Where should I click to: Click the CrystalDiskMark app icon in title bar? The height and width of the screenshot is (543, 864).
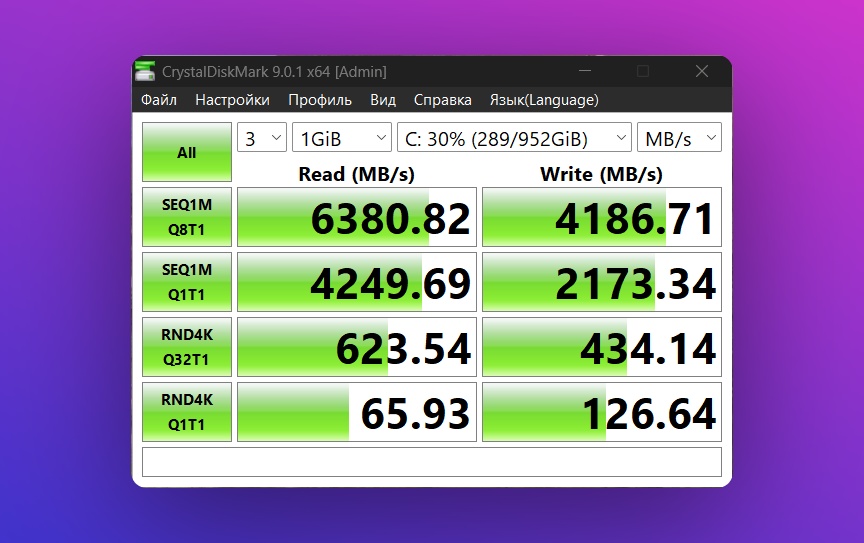(145, 71)
